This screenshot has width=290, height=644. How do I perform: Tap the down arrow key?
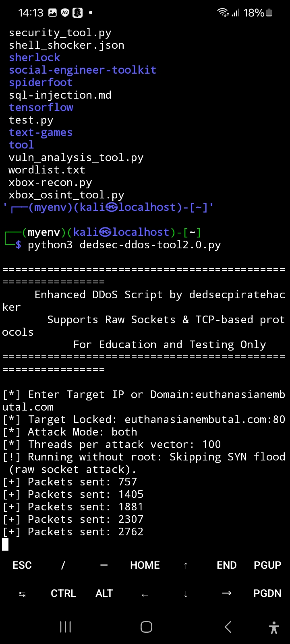(x=186, y=594)
